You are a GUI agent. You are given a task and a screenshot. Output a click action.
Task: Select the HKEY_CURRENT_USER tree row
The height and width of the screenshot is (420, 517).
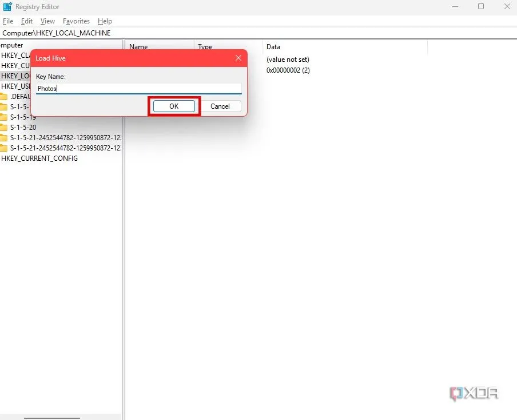point(15,66)
